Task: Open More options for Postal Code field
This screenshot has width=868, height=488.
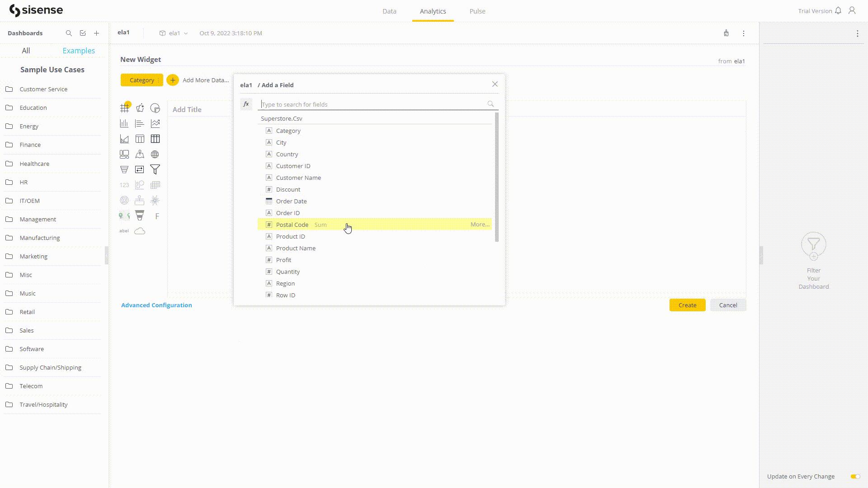Action: point(480,224)
